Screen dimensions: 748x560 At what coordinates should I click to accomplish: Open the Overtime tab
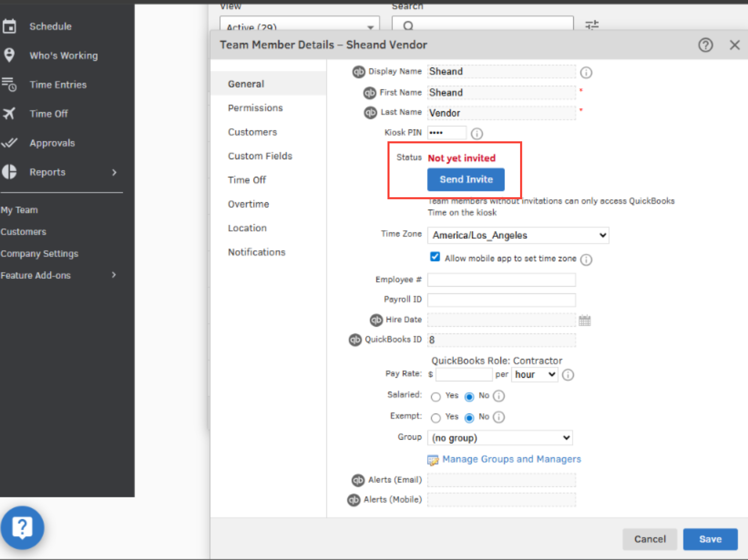[249, 204]
